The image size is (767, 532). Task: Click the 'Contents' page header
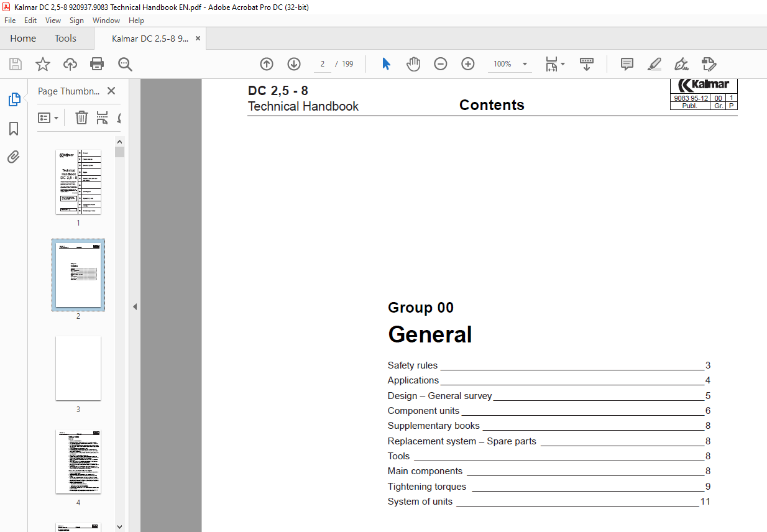[x=492, y=105]
